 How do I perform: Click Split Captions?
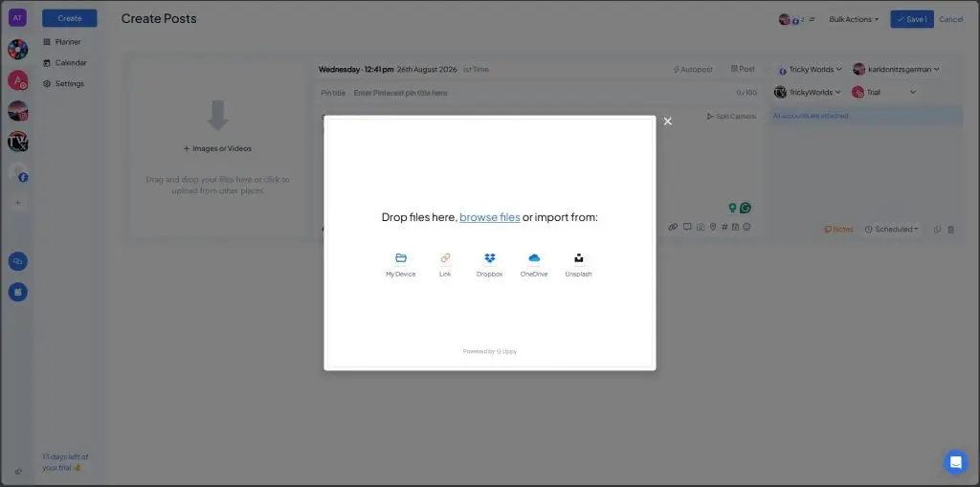[x=731, y=117]
